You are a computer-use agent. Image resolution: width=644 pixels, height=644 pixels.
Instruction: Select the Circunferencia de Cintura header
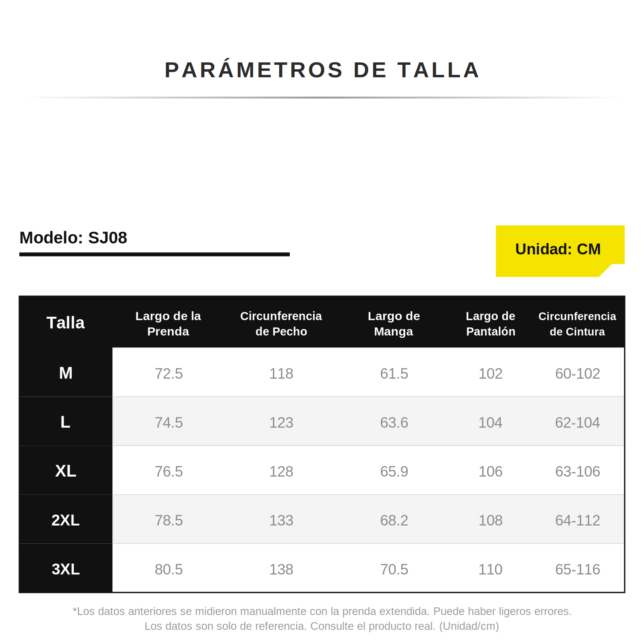pos(577,324)
